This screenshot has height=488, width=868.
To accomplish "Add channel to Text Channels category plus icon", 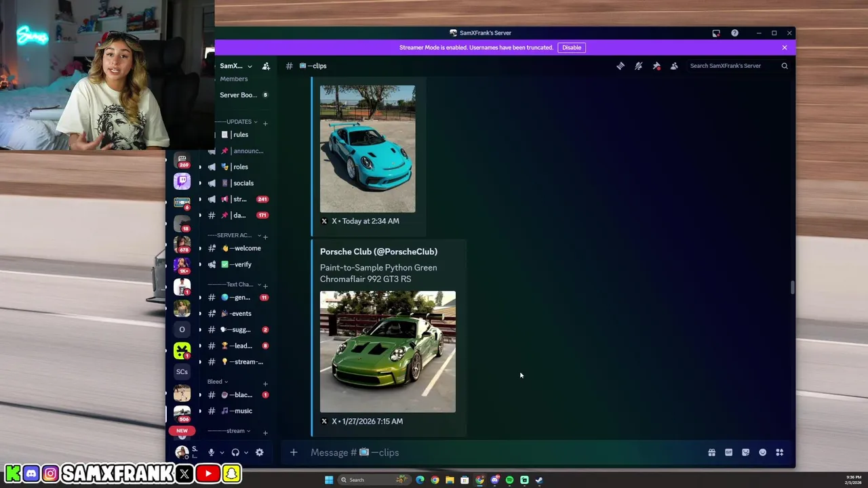I will pos(265,285).
